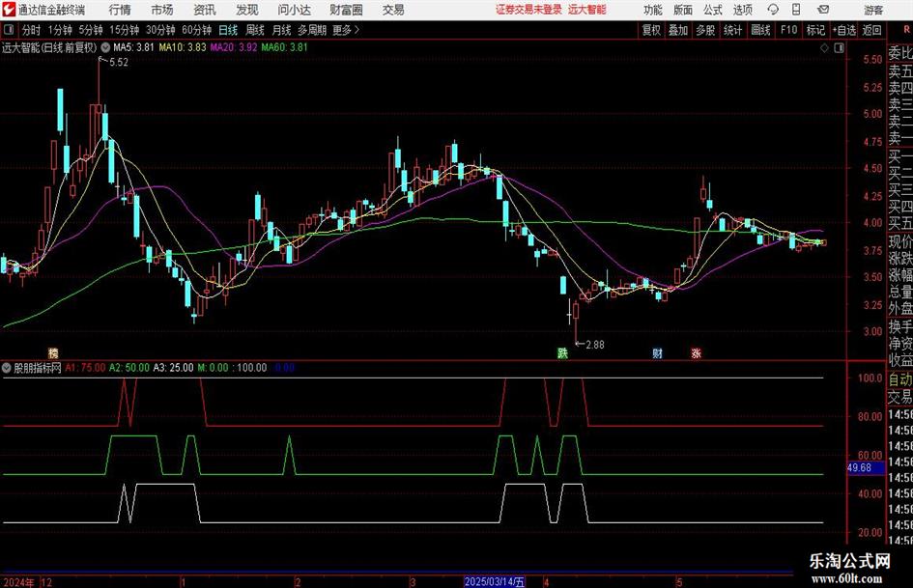Screen dimensions: 913x588
Task: Open the F10 company info button
Action: click(789, 30)
